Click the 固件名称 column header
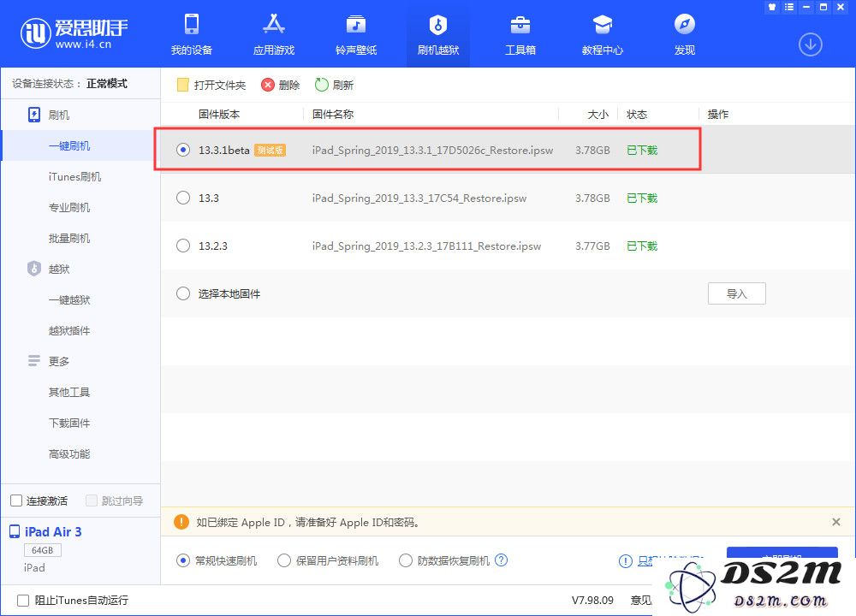Screen dimensions: 856x616 pos(333,114)
